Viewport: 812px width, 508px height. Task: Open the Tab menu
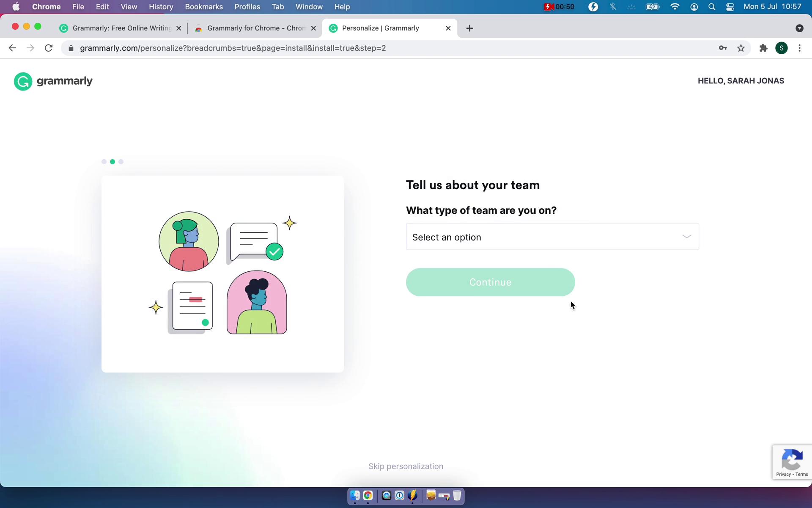(x=278, y=7)
